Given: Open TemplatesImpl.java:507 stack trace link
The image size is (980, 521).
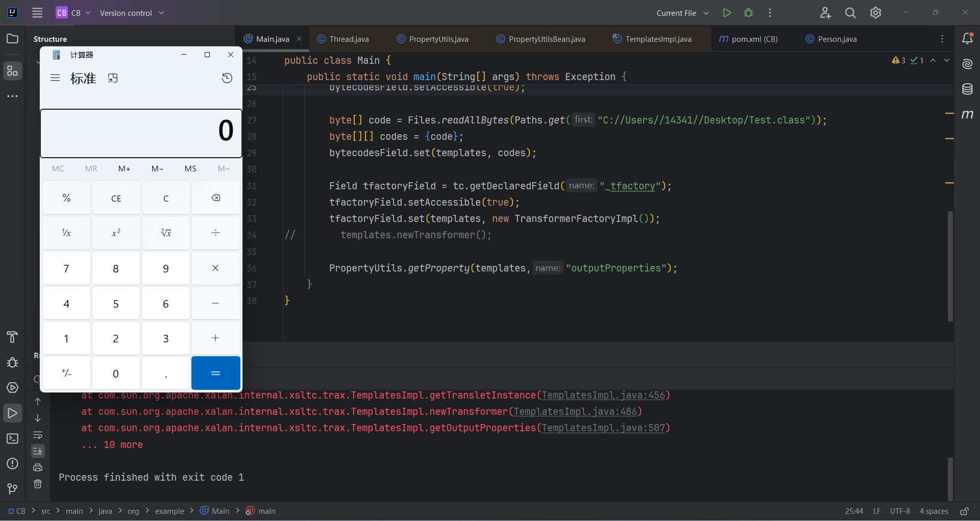Looking at the screenshot, I should click(x=603, y=428).
